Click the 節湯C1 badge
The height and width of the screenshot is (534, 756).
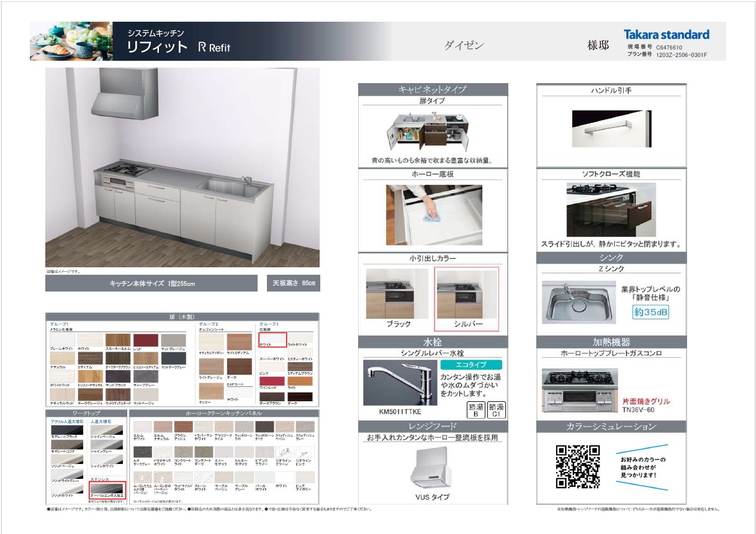[497, 410]
